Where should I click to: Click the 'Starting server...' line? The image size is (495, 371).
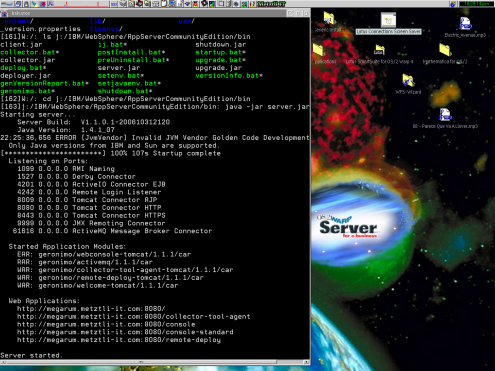point(38,114)
